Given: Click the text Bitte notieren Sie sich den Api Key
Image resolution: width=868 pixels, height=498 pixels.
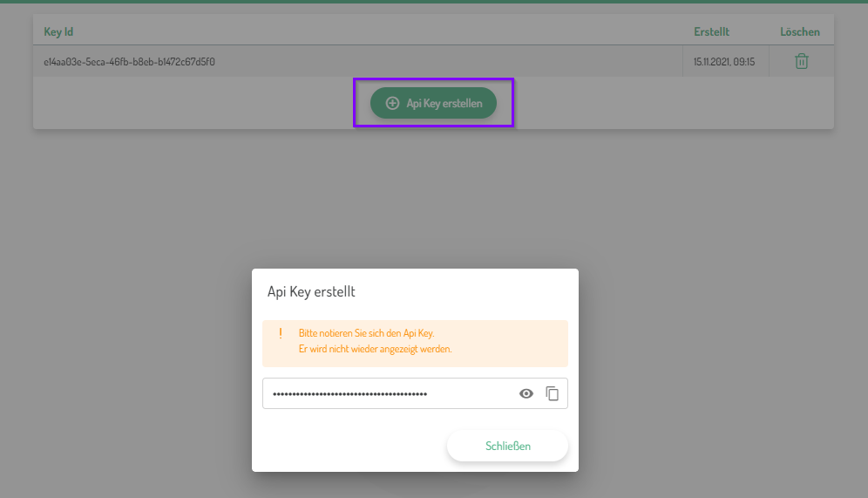Looking at the screenshot, I should 366,333.
